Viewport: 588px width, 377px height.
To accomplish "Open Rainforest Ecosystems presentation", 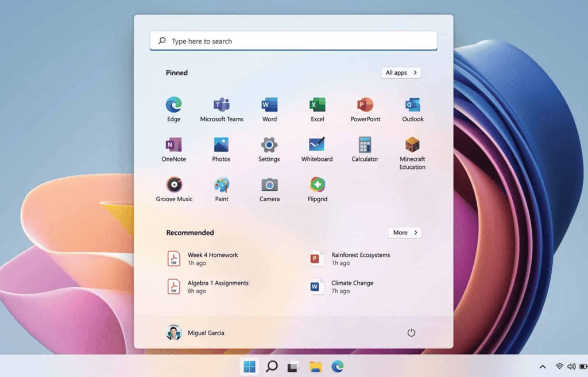I will [x=350, y=259].
